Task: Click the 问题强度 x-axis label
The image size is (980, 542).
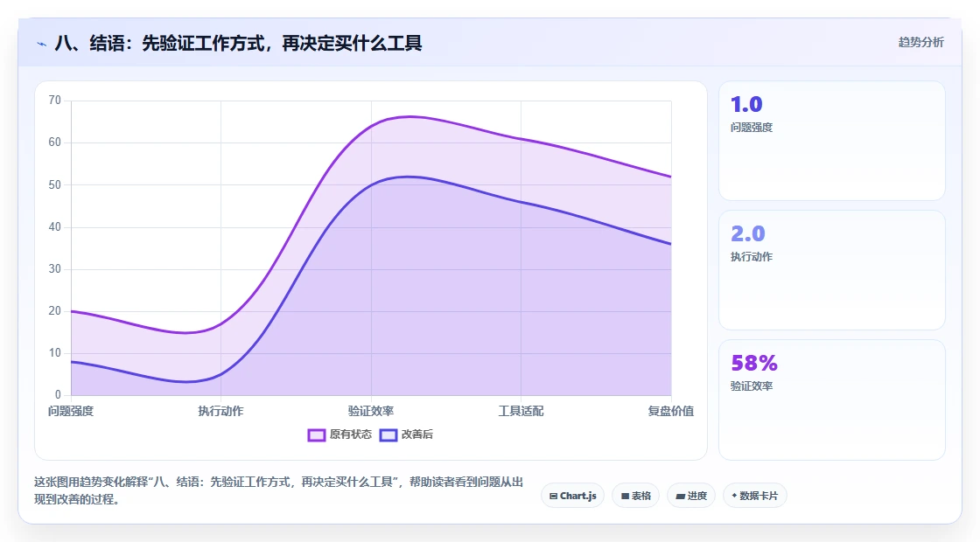Action: click(x=71, y=411)
